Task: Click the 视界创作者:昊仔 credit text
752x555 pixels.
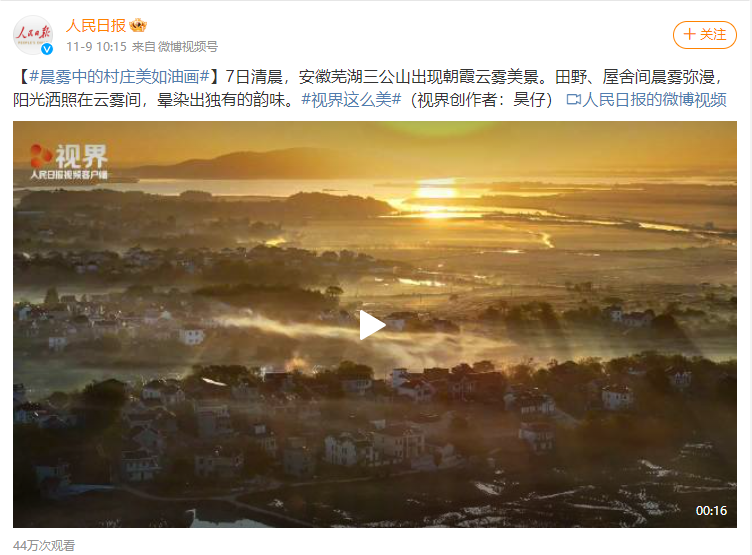Action: pyautogui.click(x=482, y=99)
